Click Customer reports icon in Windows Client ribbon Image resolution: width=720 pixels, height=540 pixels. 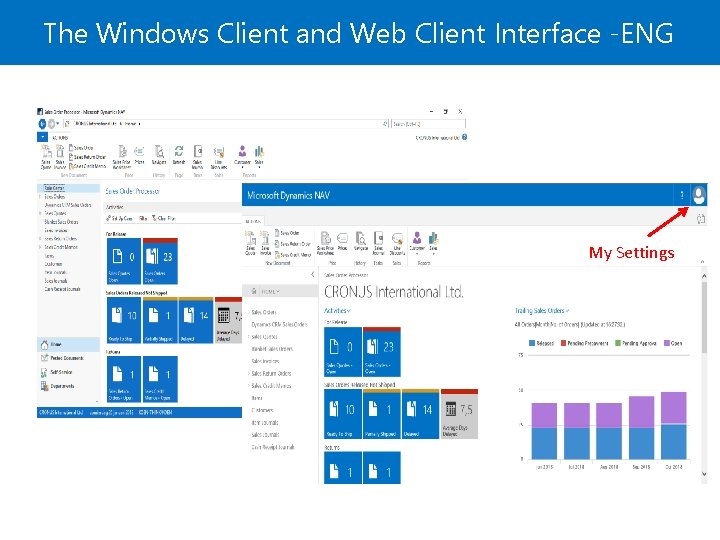pyautogui.click(x=242, y=155)
